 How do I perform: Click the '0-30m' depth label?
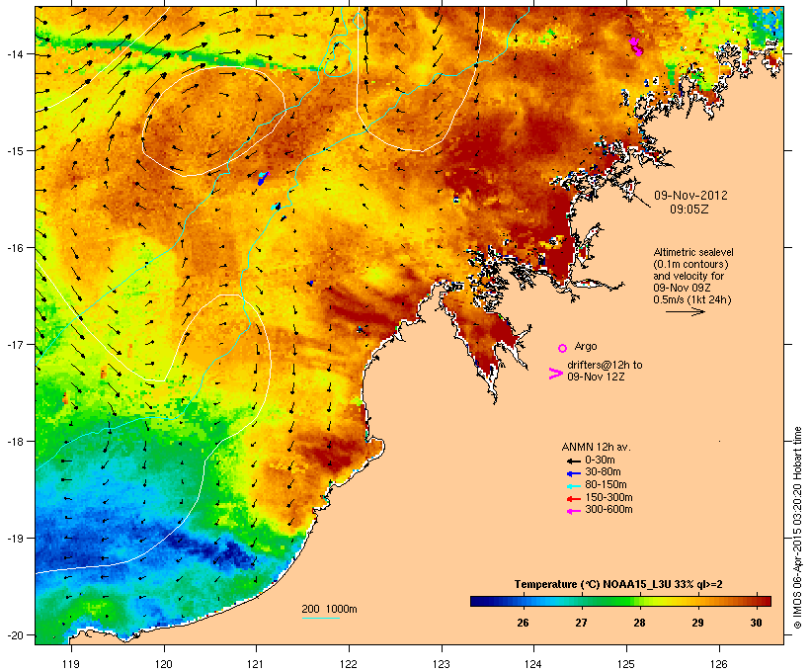pyautogui.click(x=600, y=461)
